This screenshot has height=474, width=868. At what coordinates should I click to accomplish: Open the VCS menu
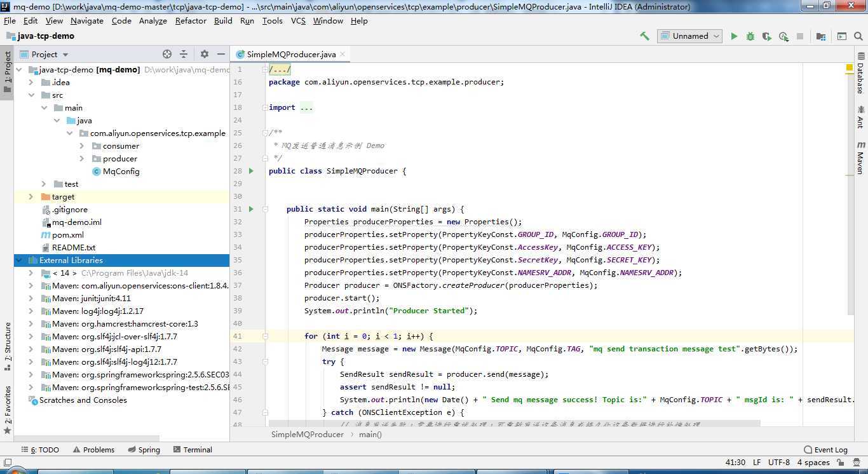(298, 20)
